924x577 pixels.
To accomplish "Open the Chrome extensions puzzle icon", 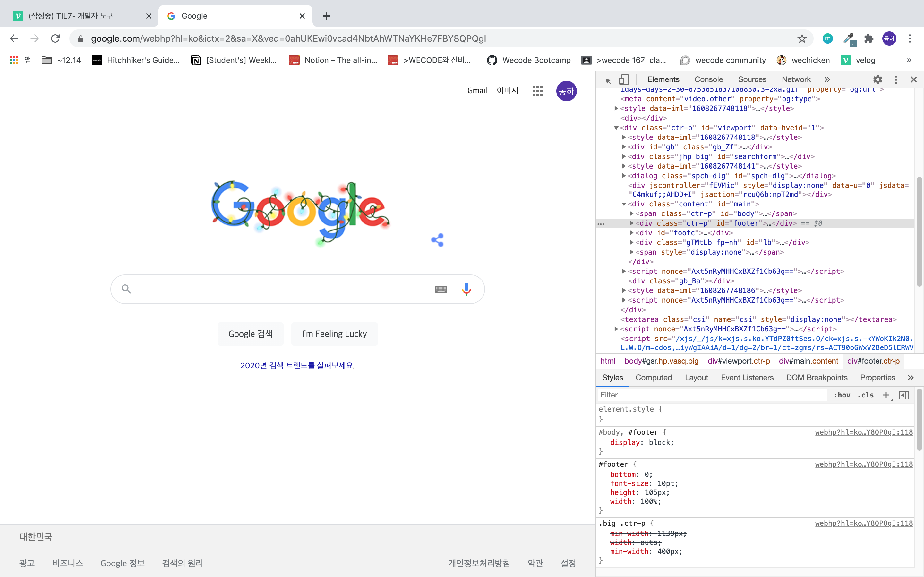I will coord(868,38).
